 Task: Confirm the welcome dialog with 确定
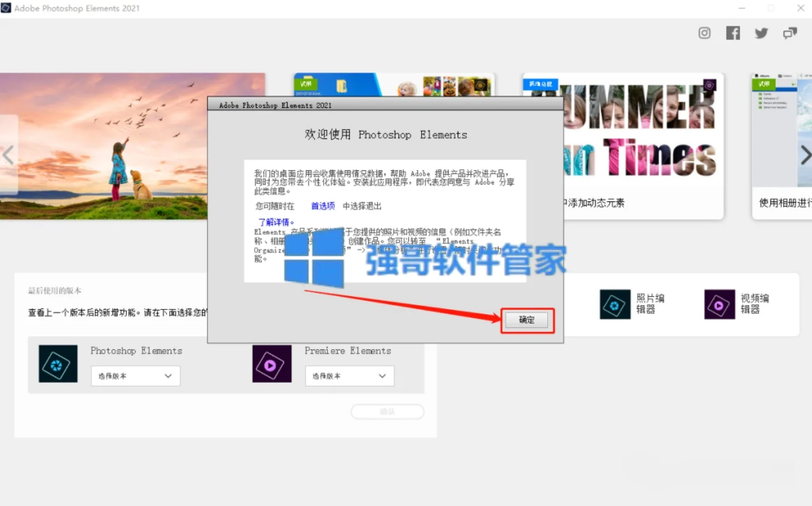[x=527, y=320]
